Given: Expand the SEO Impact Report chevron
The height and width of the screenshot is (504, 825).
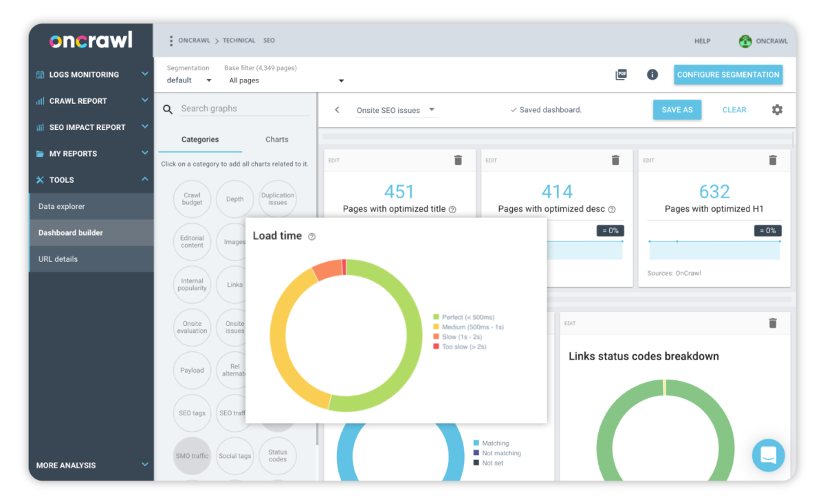Looking at the screenshot, I should [x=144, y=127].
